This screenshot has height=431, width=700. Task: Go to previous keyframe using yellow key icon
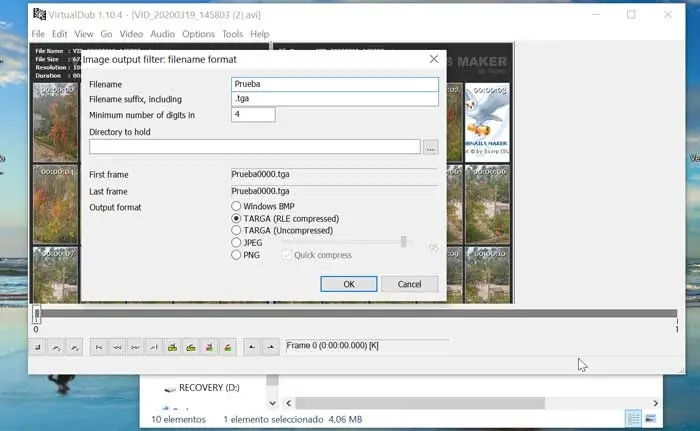tap(172, 347)
